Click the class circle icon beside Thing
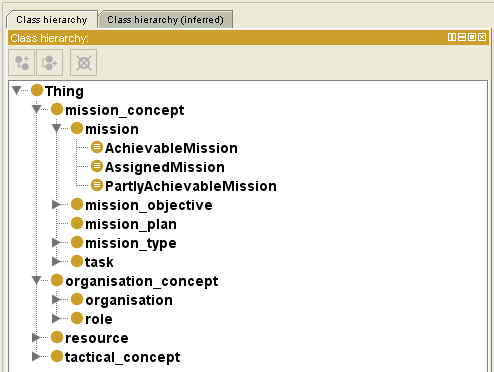494x372 pixels. point(37,90)
